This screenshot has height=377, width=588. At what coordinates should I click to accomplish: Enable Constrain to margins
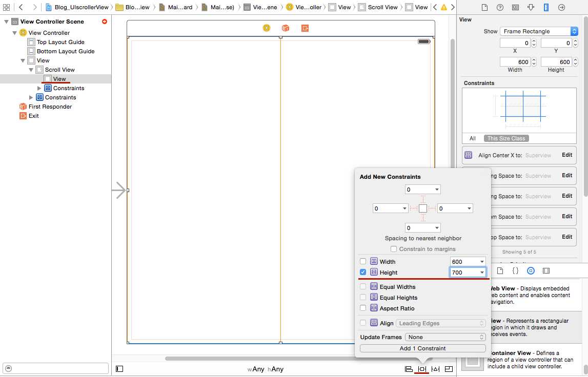[x=393, y=249]
